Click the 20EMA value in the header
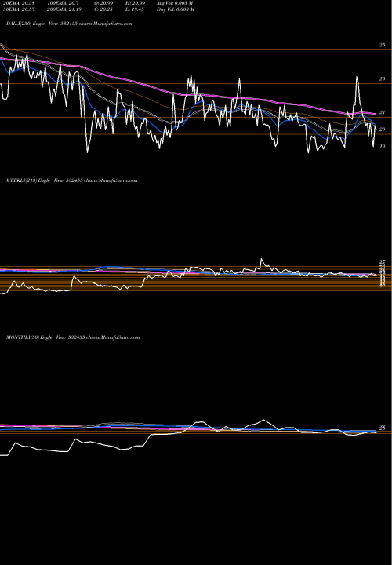Image resolution: width=392 pixels, height=565 pixels. tap(17, 3)
